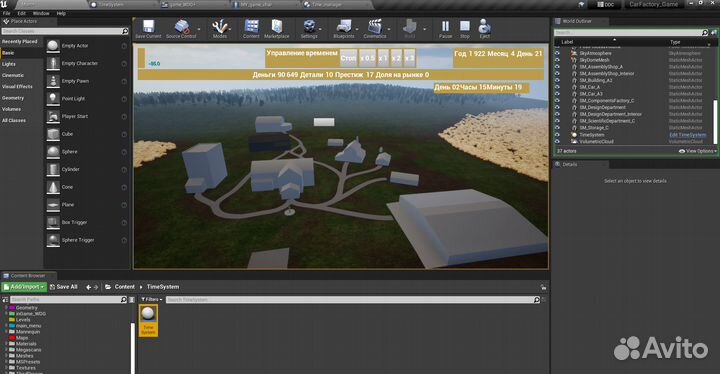Open the Blueprints dropdown arrow
This screenshot has width=720, height=374.
tap(357, 29)
